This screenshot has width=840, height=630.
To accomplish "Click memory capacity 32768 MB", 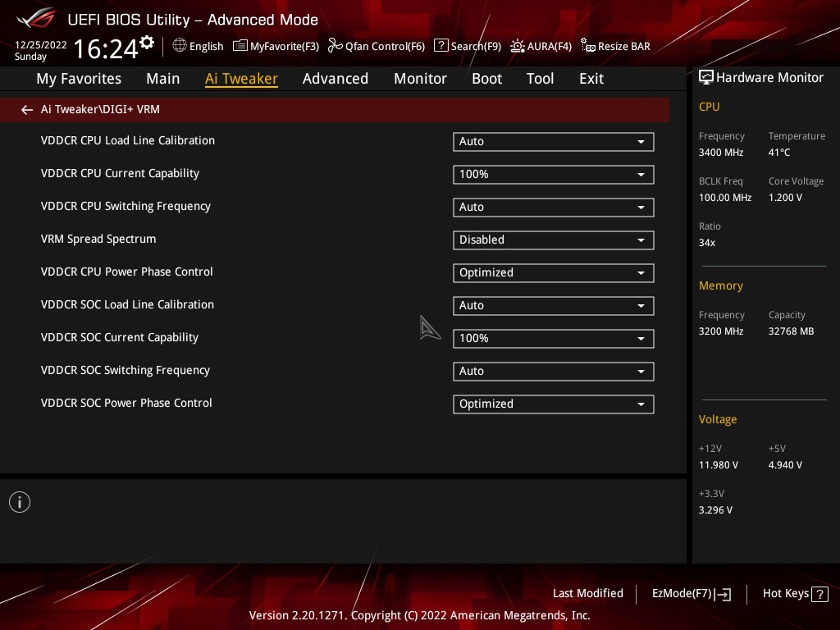I will pyautogui.click(x=792, y=331).
